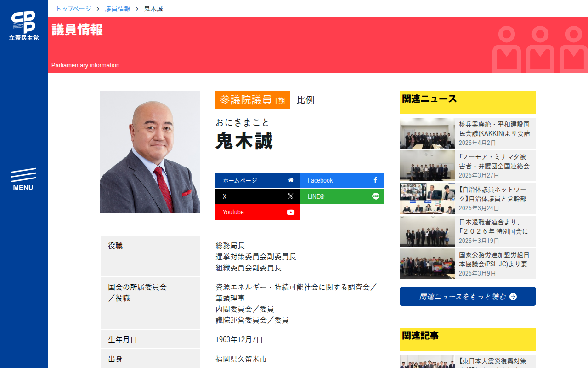Image resolution: width=588 pixels, height=368 pixels.
Task: Click the 議員情報 banner title
Action: [x=77, y=30]
